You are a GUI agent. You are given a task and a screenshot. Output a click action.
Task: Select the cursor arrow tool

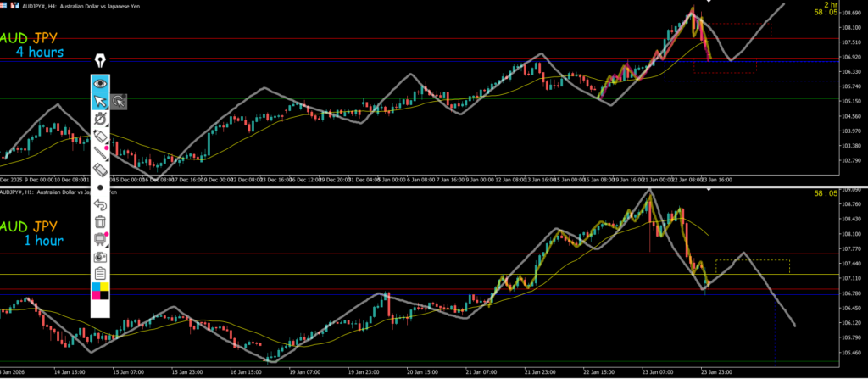point(100,102)
